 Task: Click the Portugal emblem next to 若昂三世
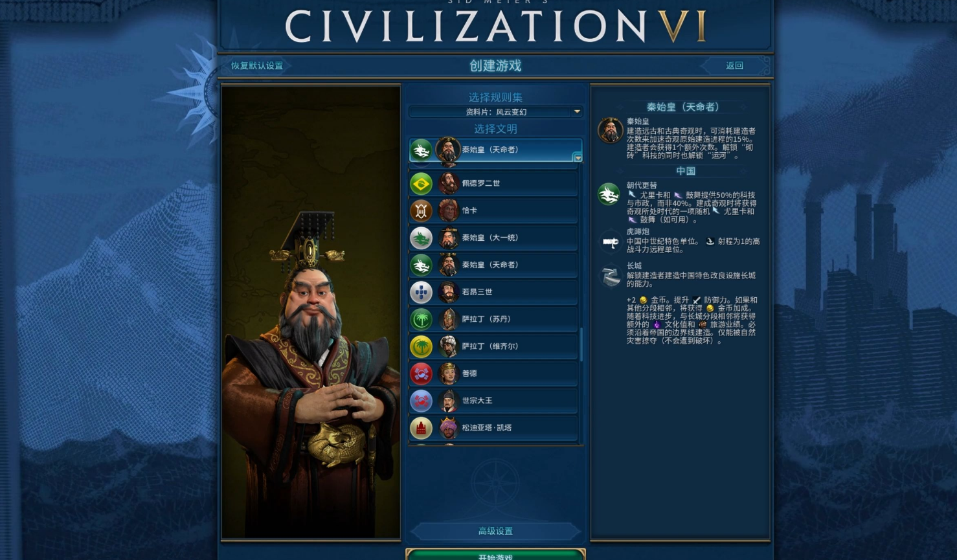click(x=421, y=292)
